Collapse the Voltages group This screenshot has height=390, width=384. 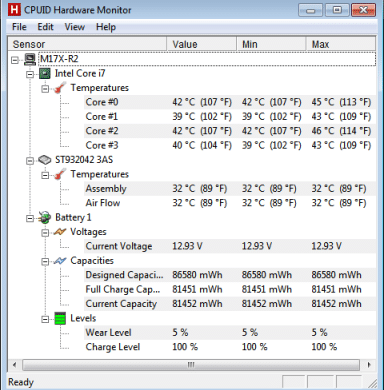click(45, 233)
